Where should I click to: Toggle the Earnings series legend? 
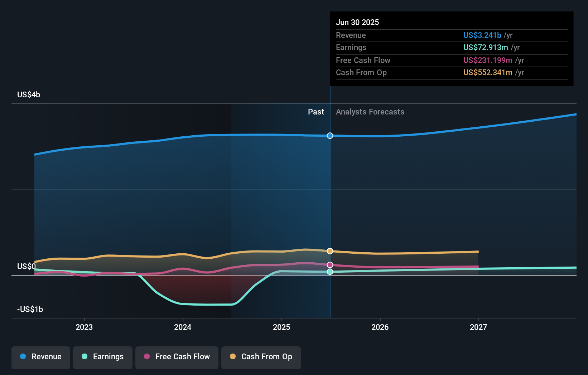[103, 357]
